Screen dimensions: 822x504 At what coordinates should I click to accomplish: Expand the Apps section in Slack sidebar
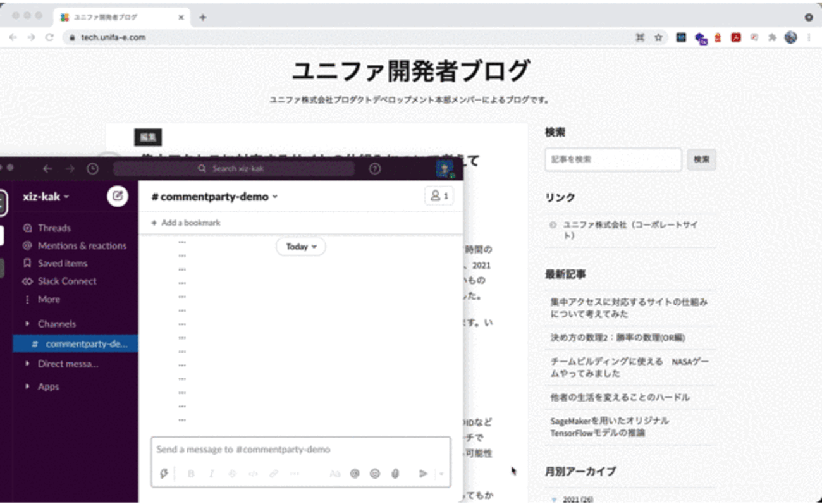coord(42,386)
